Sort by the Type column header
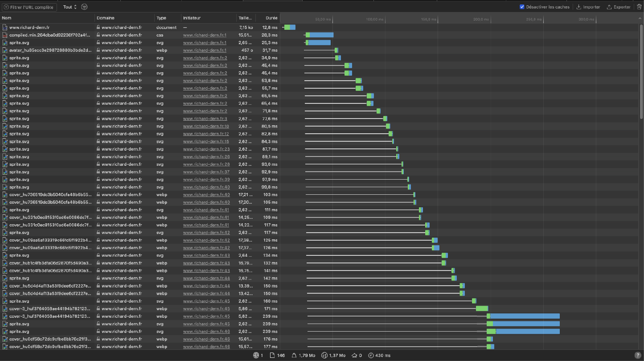This screenshot has width=644, height=361. pyautogui.click(x=161, y=18)
